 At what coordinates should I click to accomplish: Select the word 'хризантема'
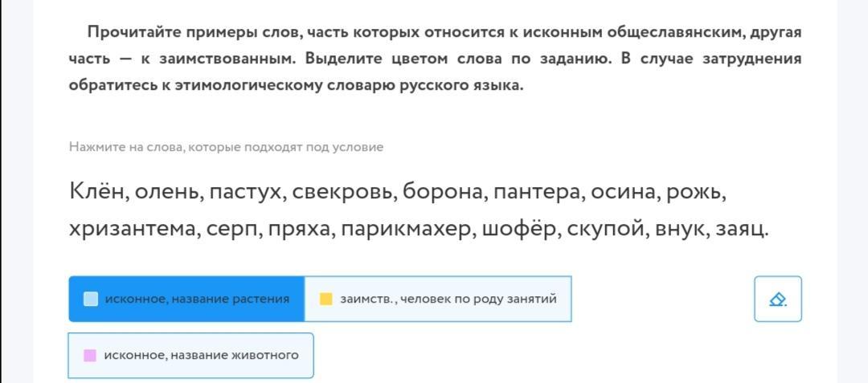tap(131, 230)
